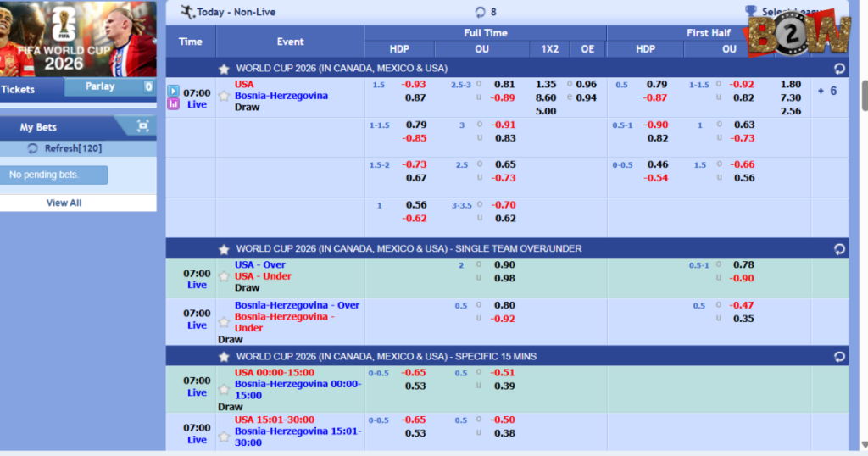Select USA - Under odds 0.98
868x456 pixels.
[x=504, y=278]
